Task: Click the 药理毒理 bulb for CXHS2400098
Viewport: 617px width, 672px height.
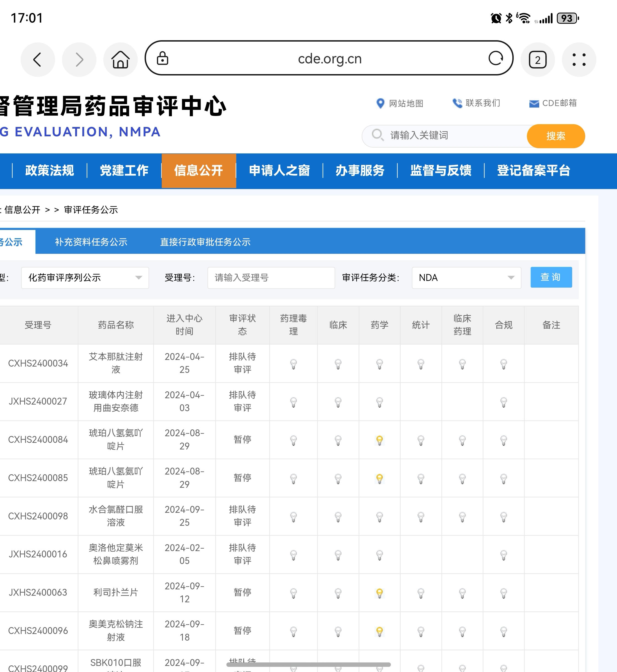Action: tap(293, 517)
